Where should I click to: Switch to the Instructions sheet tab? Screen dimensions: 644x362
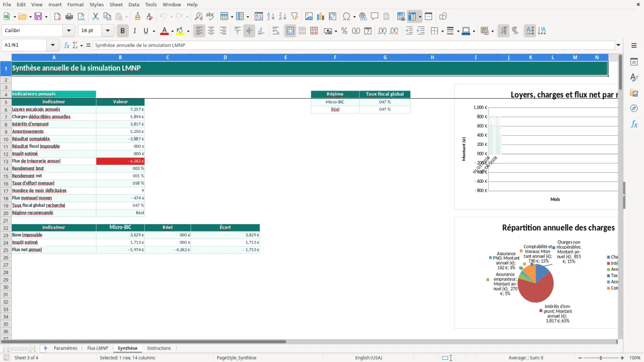point(159,348)
